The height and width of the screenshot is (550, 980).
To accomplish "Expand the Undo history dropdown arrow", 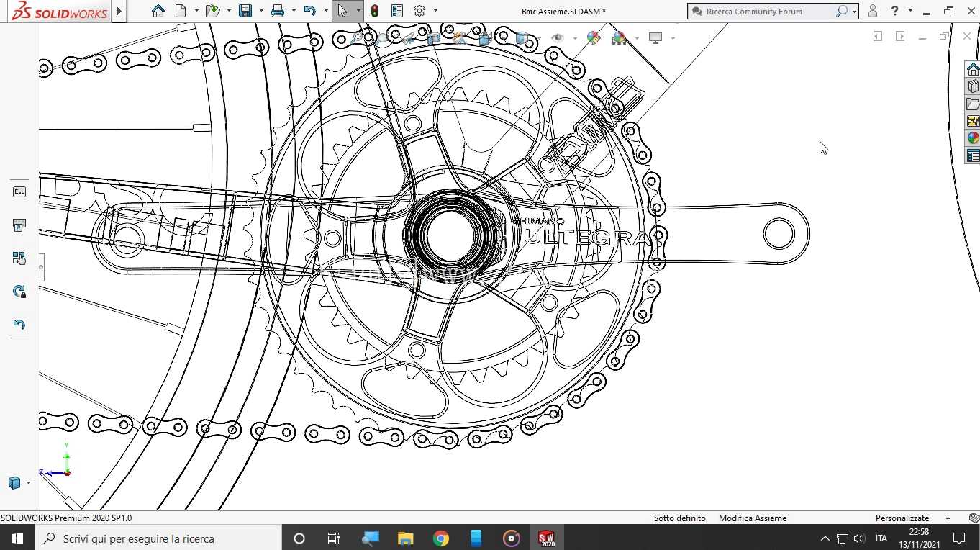I will pos(326,11).
